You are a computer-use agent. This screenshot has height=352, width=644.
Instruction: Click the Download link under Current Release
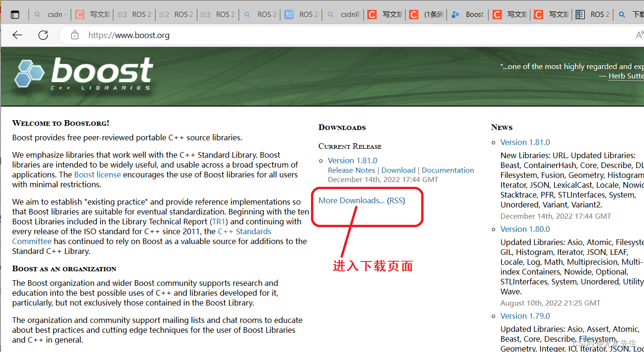pyautogui.click(x=398, y=170)
